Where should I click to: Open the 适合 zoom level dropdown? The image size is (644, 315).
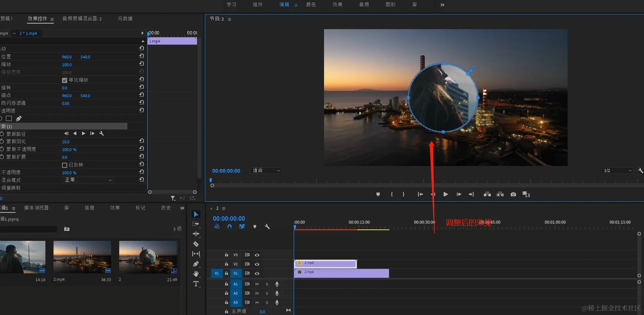point(266,170)
